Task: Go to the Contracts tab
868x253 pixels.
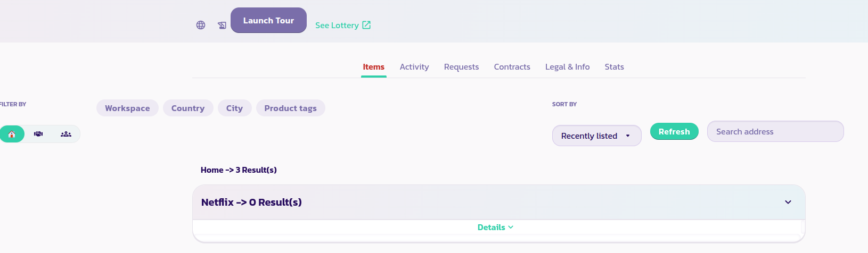Action: (x=512, y=67)
